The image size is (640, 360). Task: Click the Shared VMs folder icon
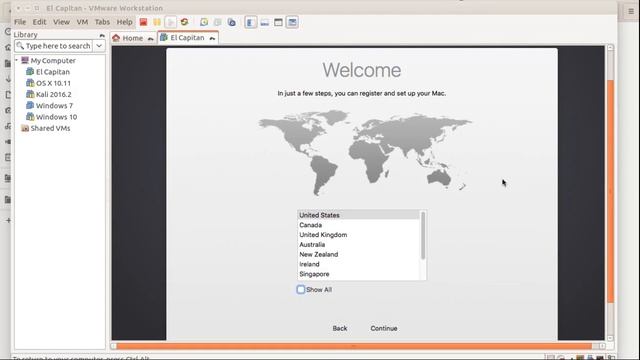point(25,128)
